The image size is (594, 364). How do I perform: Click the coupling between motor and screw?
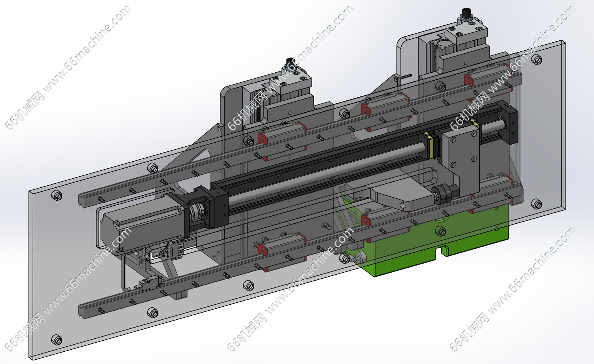195,214
